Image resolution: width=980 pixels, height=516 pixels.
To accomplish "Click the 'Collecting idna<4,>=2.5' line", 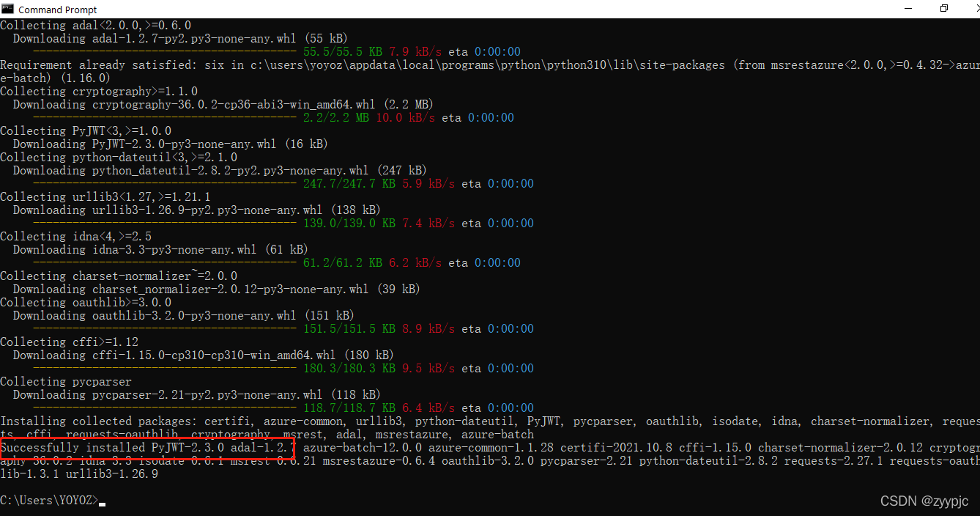I will [x=76, y=237].
